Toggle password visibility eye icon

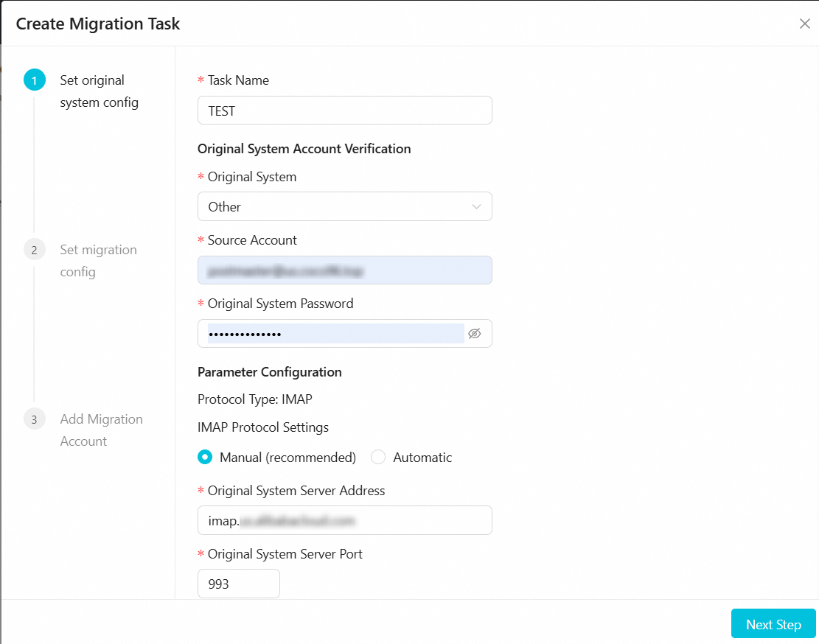click(x=475, y=334)
